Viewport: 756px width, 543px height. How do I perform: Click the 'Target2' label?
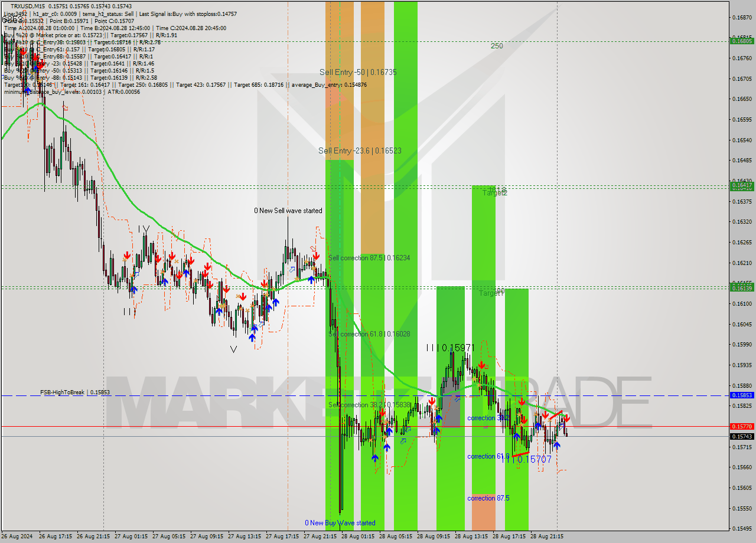point(494,193)
